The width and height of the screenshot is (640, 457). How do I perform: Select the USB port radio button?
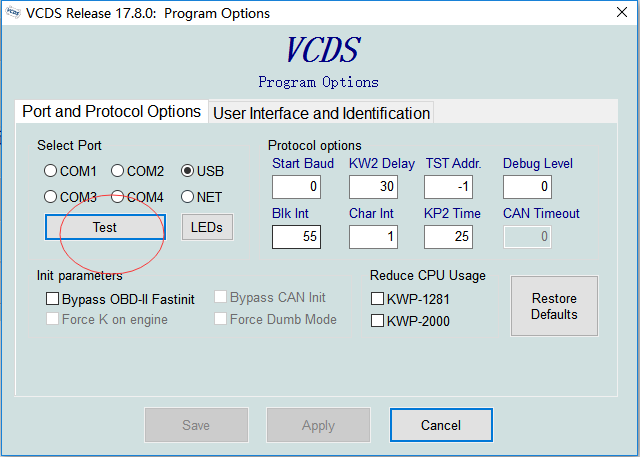click(187, 171)
